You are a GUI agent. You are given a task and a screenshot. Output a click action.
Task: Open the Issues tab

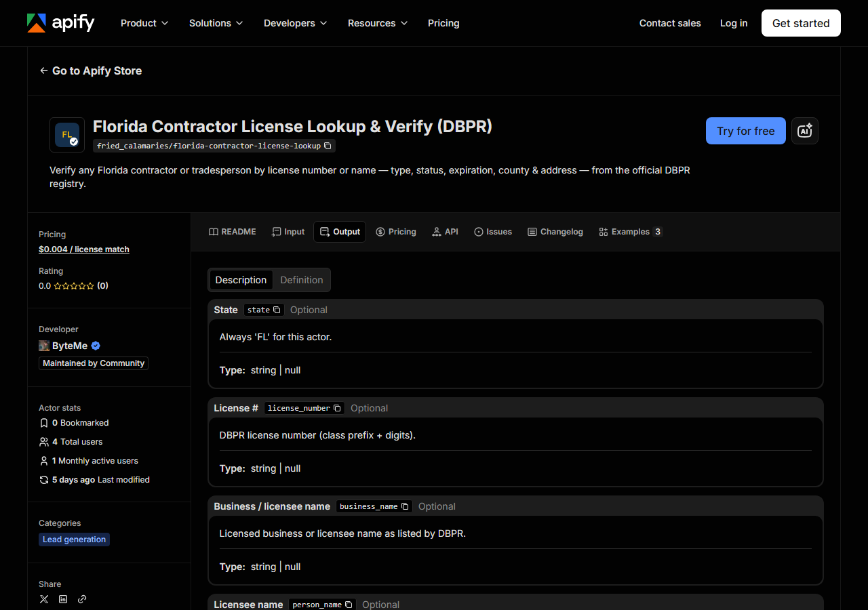point(493,232)
